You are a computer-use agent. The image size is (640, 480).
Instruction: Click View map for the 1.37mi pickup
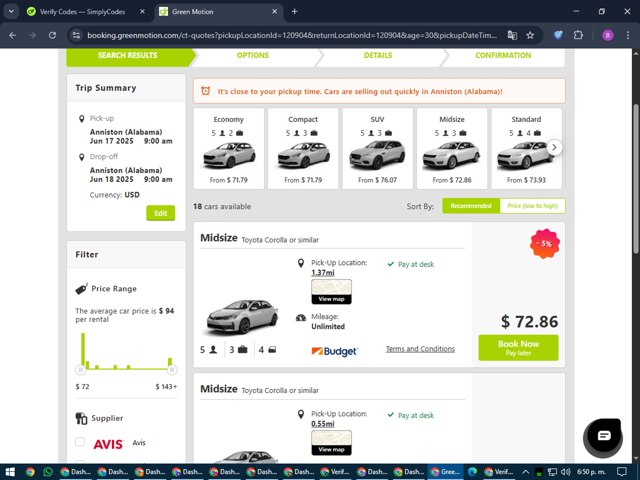pos(331,299)
